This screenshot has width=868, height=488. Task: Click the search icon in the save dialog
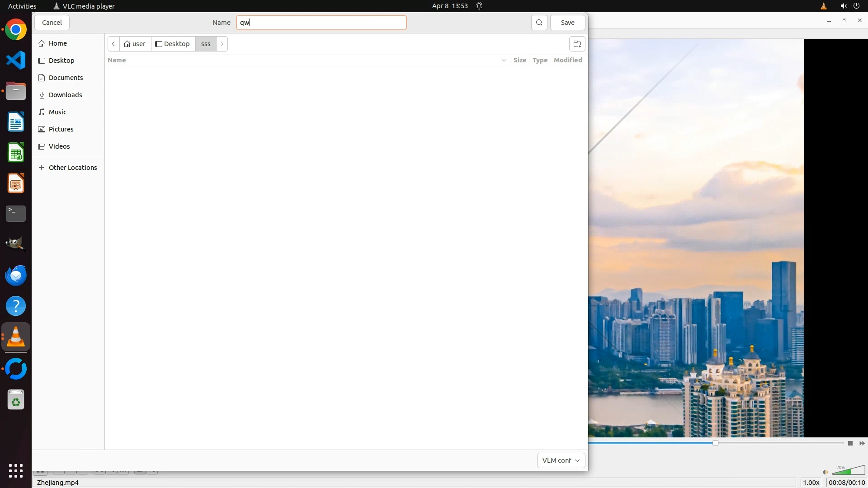coord(539,23)
